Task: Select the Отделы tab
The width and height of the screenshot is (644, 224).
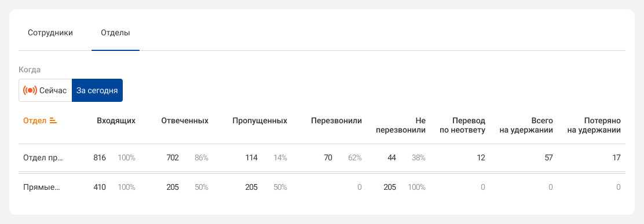Action: tap(115, 33)
